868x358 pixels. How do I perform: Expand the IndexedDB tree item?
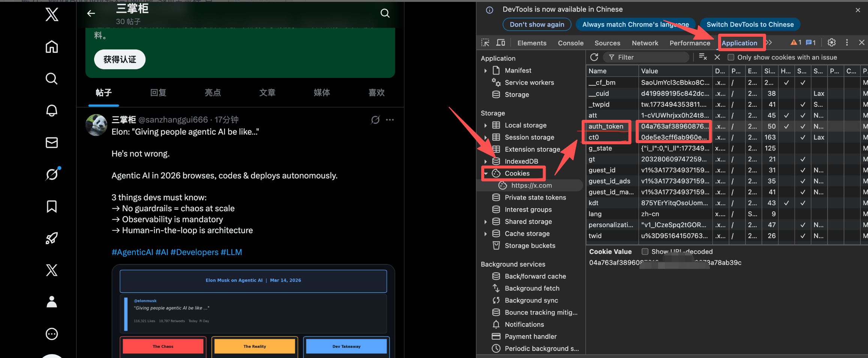(486, 161)
